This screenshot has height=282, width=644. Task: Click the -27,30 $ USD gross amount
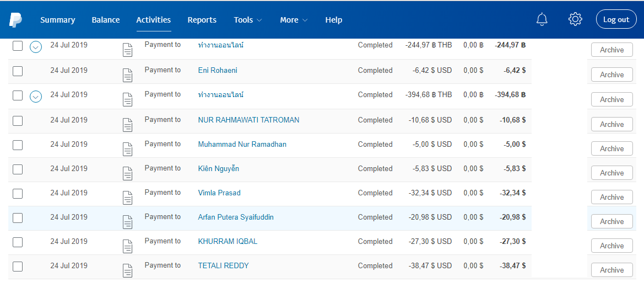coord(430,241)
